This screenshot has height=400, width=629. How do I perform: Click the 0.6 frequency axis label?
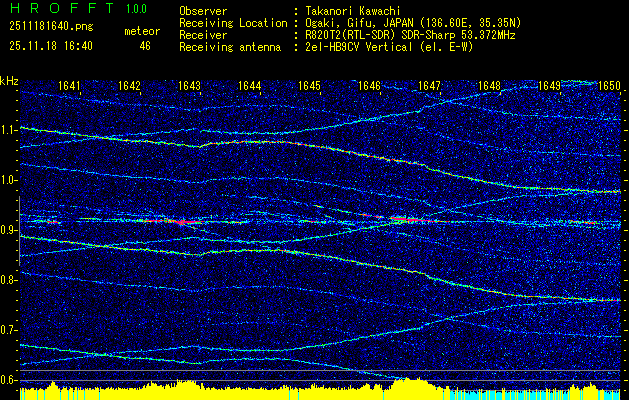point(9,380)
